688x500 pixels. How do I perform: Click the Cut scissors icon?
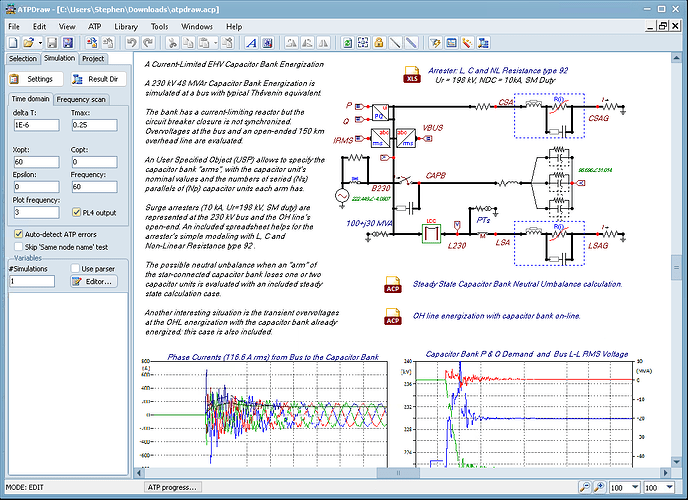[x=172, y=43]
